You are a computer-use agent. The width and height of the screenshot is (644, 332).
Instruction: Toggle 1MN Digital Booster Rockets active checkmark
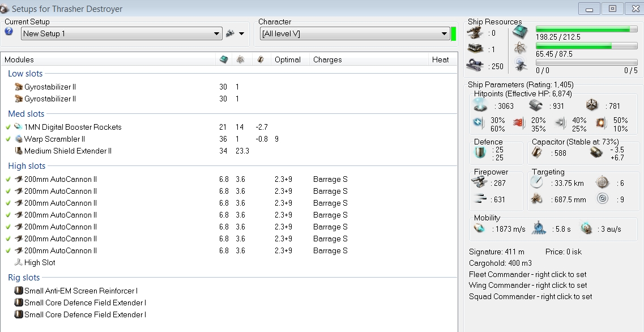coord(8,127)
